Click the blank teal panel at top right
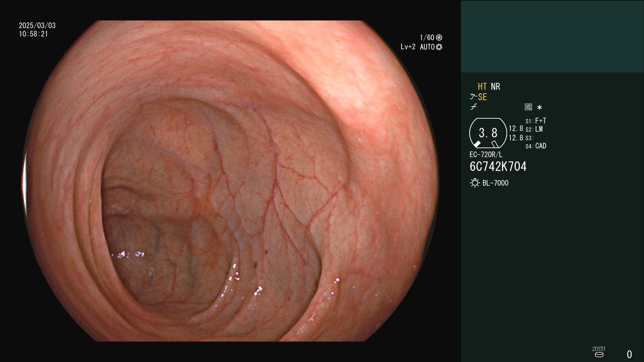Screen dimensions: 644x362 [x=552, y=36]
